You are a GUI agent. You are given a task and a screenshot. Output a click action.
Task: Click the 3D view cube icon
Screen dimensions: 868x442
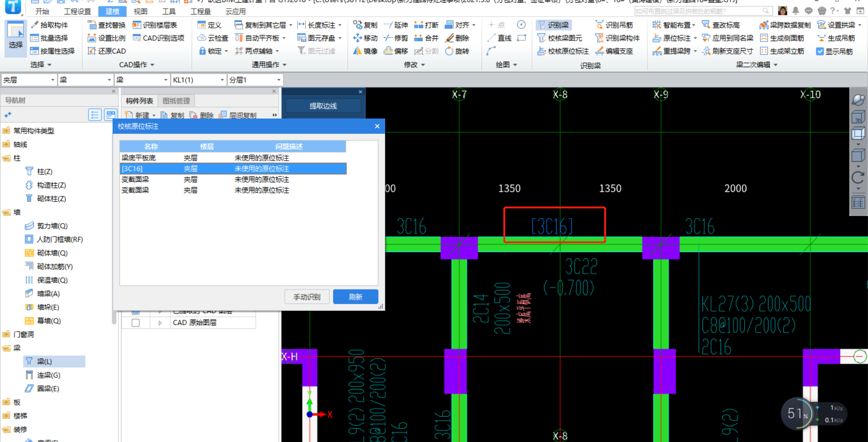click(x=858, y=118)
